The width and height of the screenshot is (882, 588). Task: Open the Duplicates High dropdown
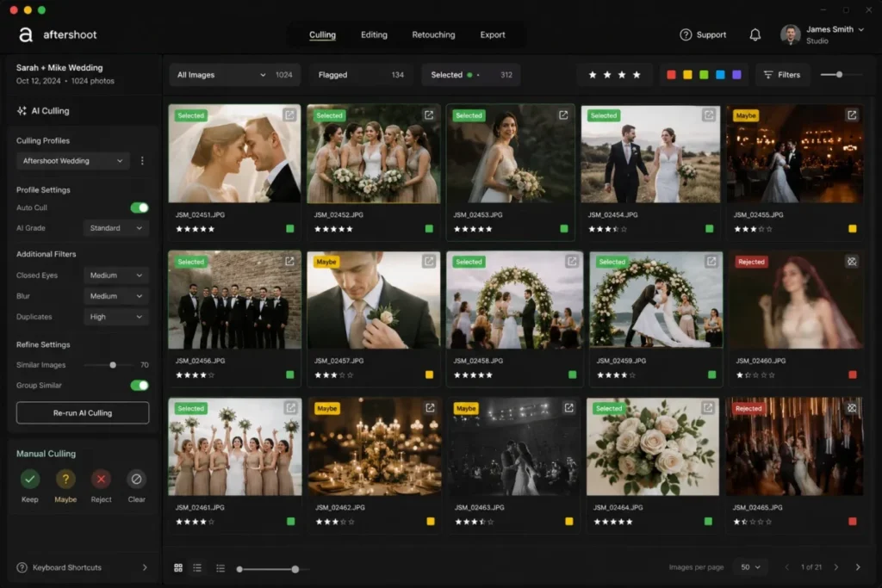click(116, 317)
